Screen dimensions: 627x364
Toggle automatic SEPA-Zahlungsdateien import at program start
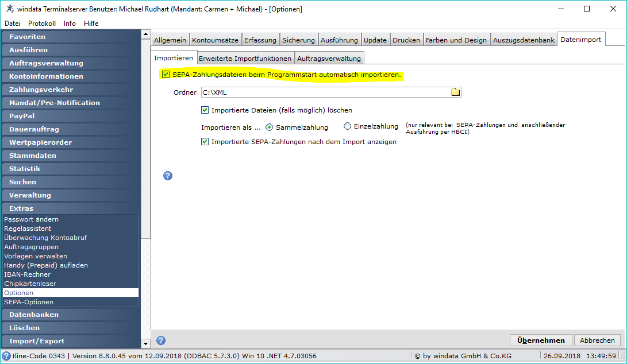[x=166, y=74]
